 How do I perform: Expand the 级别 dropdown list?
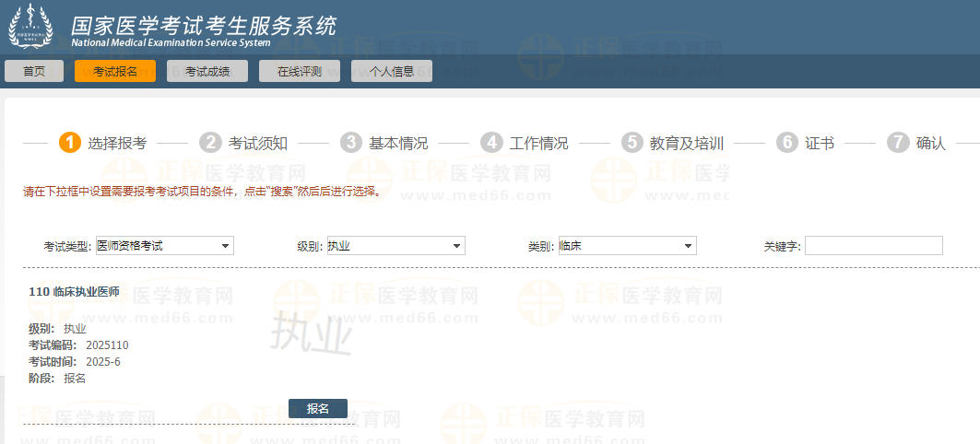click(x=396, y=246)
